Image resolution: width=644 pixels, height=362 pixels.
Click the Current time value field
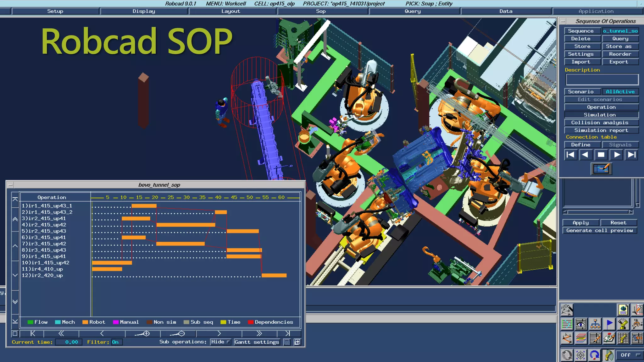[69, 342]
